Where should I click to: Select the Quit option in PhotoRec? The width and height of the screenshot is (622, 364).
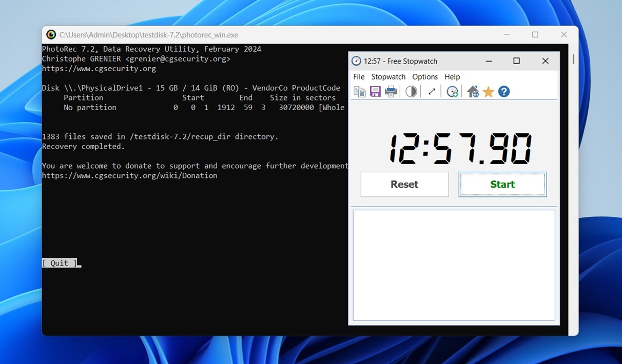click(59, 263)
